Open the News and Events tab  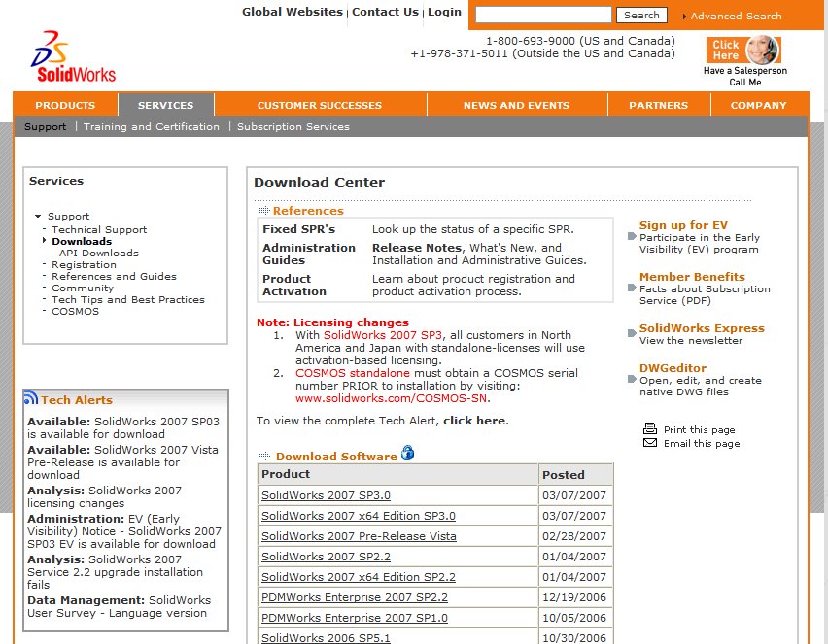(x=516, y=105)
